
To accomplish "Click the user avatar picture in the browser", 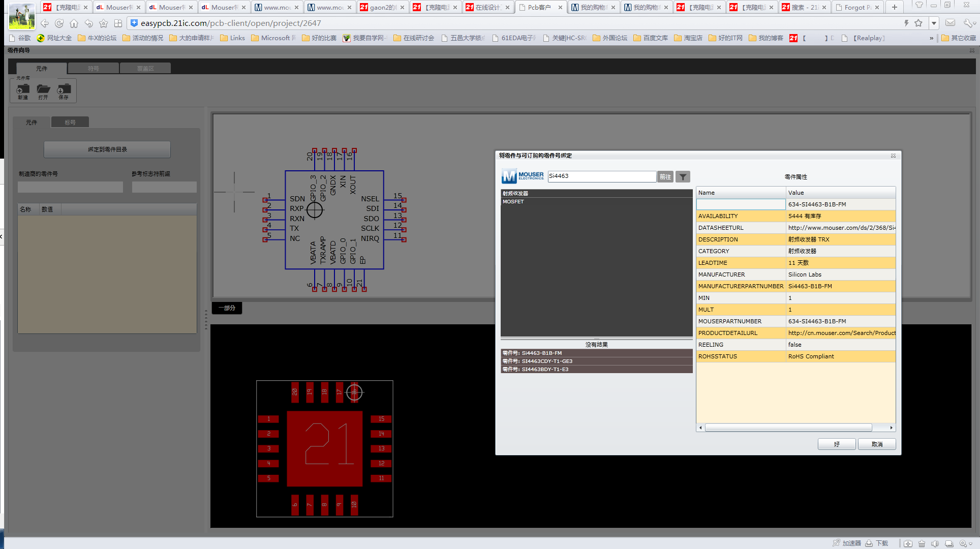I will click(22, 16).
